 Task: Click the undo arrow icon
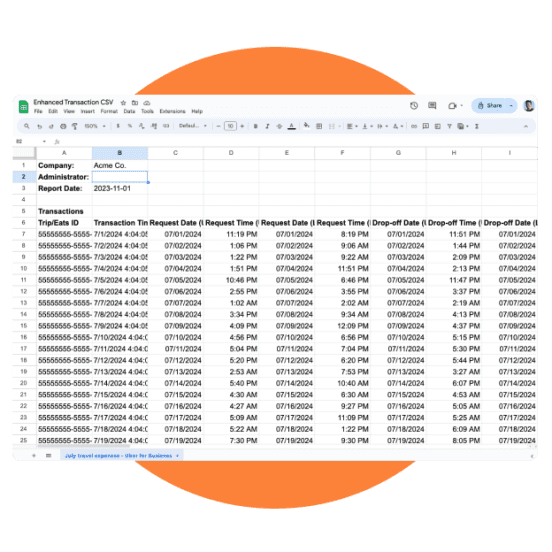pos(39,126)
